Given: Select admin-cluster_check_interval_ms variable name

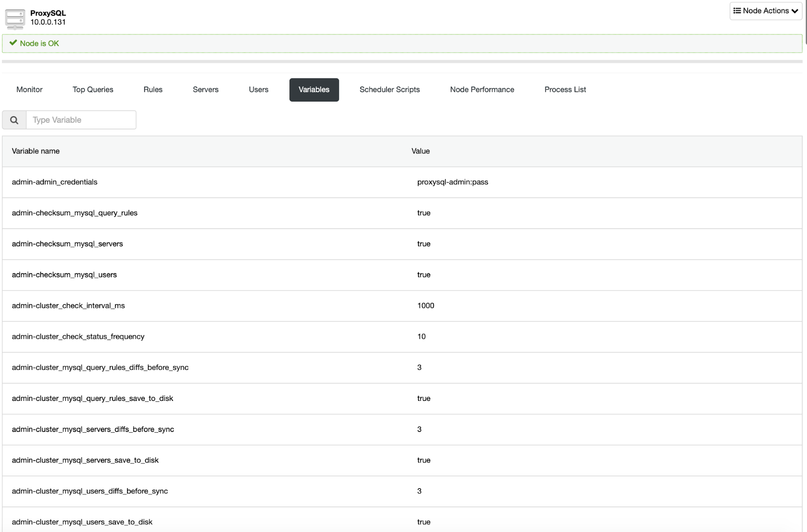Looking at the screenshot, I should [68, 306].
